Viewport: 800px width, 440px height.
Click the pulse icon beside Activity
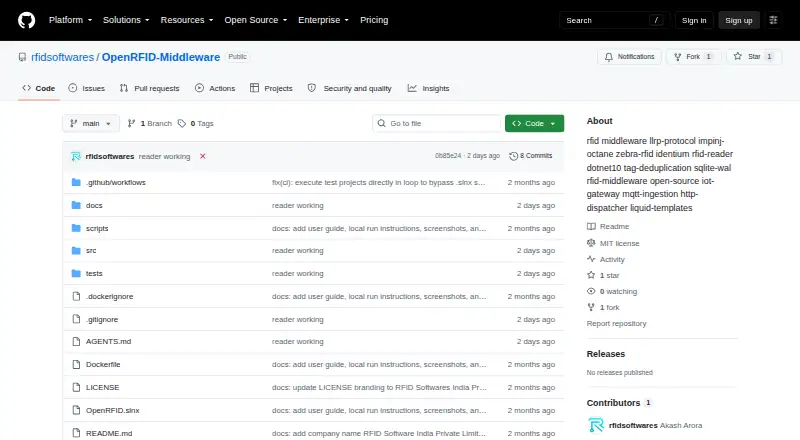point(591,259)
